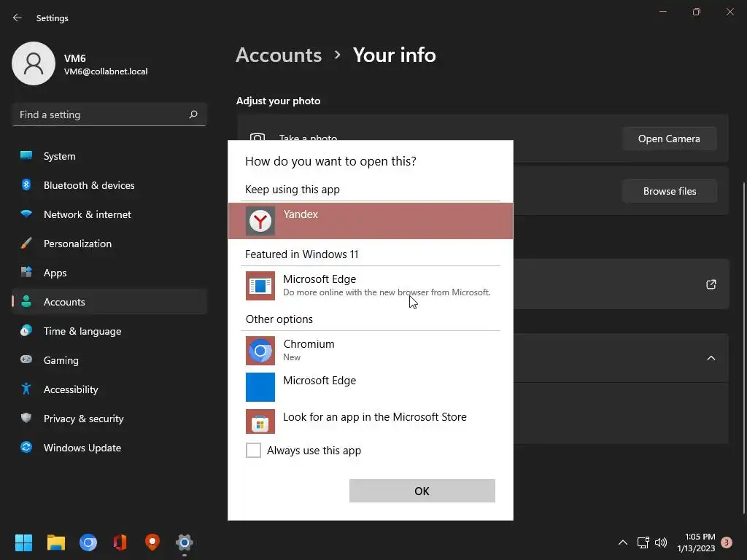Open Bluetooth & devices settings
This screenshot has height=560, width=747.
(89, 185)
